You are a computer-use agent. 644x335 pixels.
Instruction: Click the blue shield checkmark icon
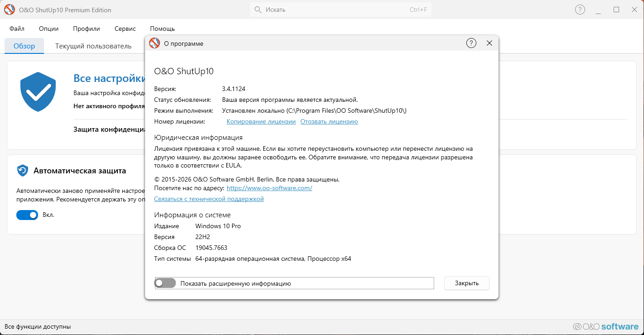pos(38,92)
